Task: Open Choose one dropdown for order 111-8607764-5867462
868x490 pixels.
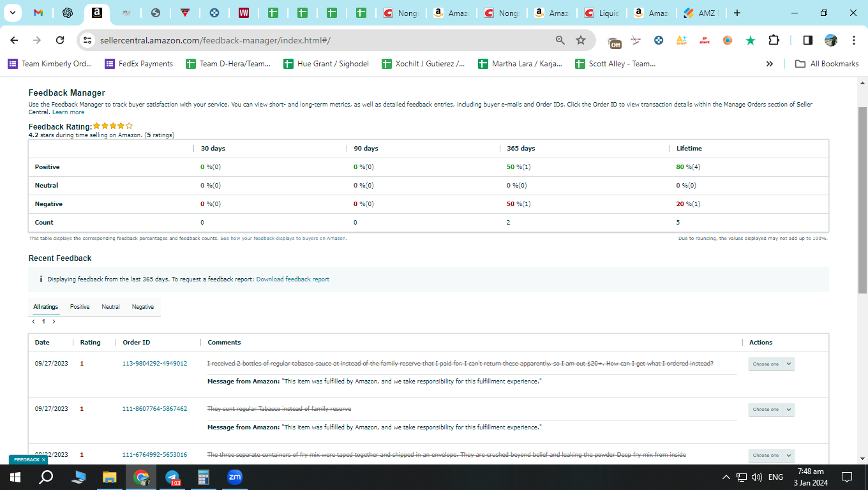Action: click(x=771, y=410)
